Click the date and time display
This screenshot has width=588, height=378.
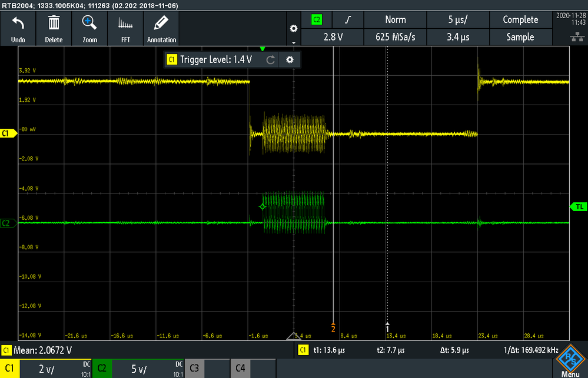click(x=571, y=19)
